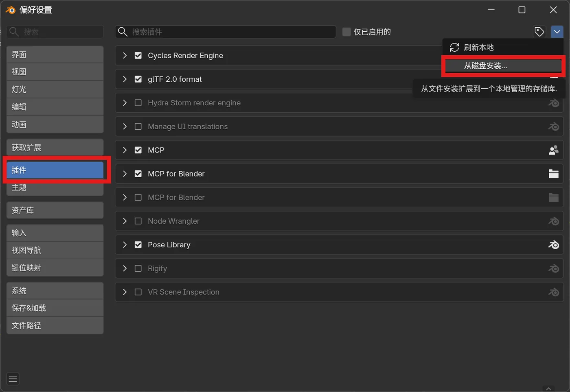Disable the Cycles Render Engine add-on checkbox
Image resolution: width=570 pixels, height=392 pixels.
tap(138, 55)
